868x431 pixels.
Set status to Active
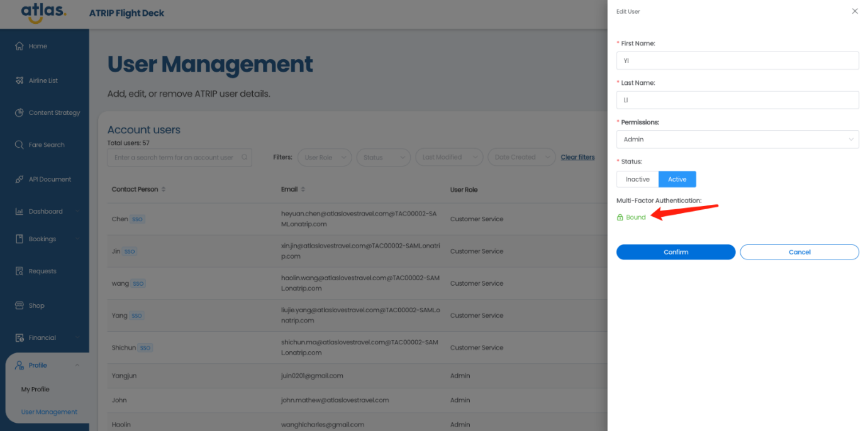tap(677, 180)
